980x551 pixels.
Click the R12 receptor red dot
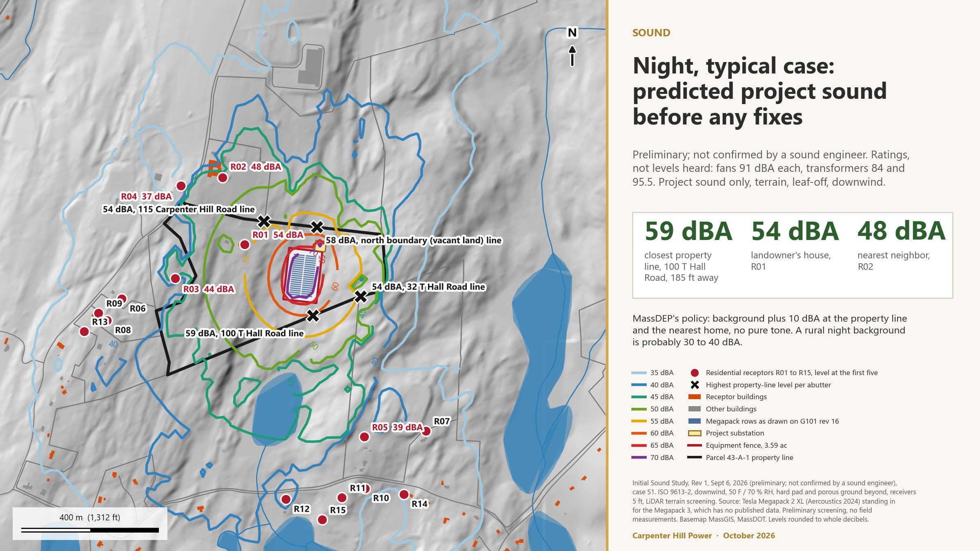pyautogui.click(x=286, y=499)
